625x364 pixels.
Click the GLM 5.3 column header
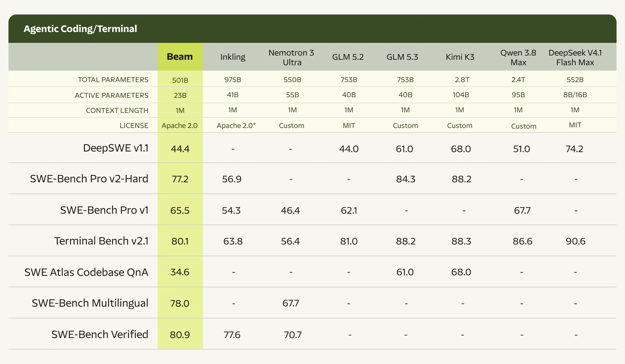402,57
